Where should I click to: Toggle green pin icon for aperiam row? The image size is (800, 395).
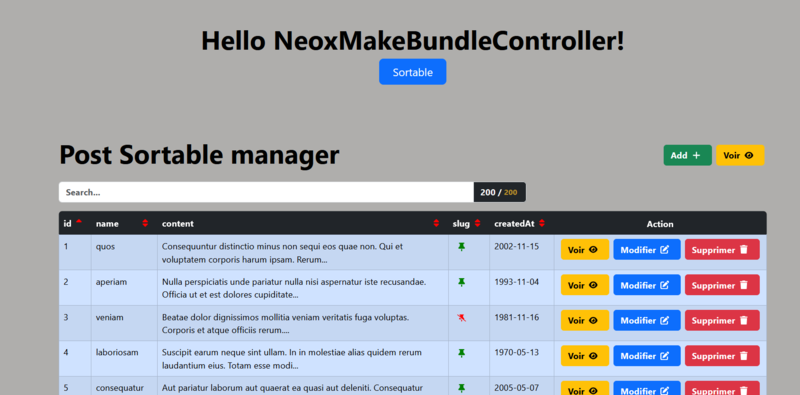click(x=462, y=282)
